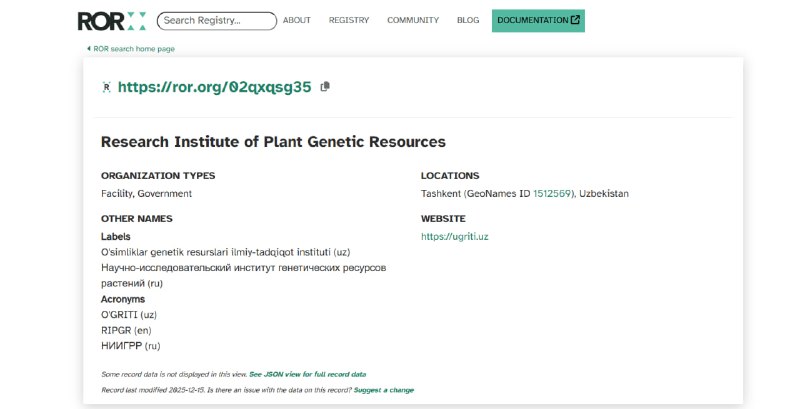Image resolution: width=800 pixels, height=409 pixels.
Task: Open See JSON view for full record data
Action: click(x=307, y=374)
